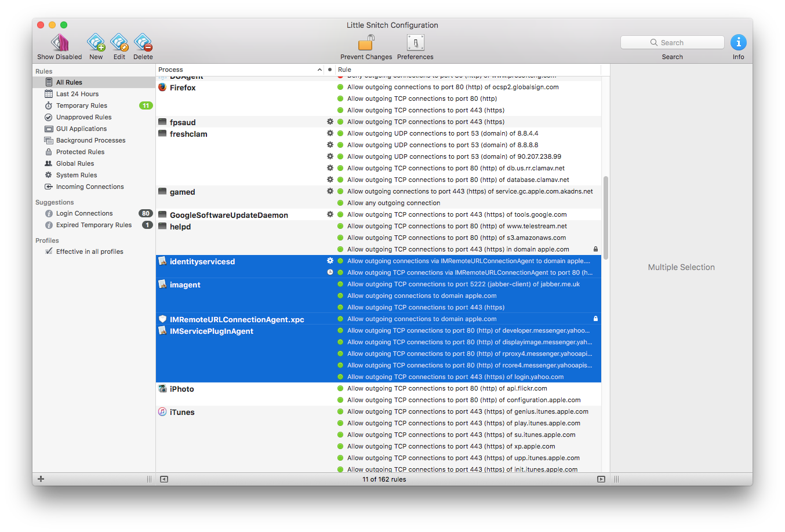Select rule for db.us.rr.clamav.net

456,168
